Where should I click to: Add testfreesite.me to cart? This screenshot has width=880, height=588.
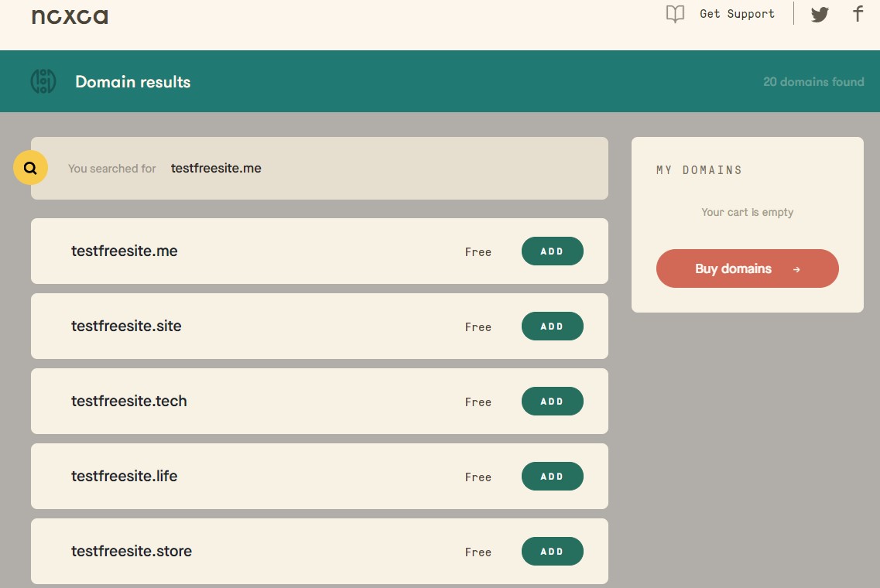pos(552,251)
